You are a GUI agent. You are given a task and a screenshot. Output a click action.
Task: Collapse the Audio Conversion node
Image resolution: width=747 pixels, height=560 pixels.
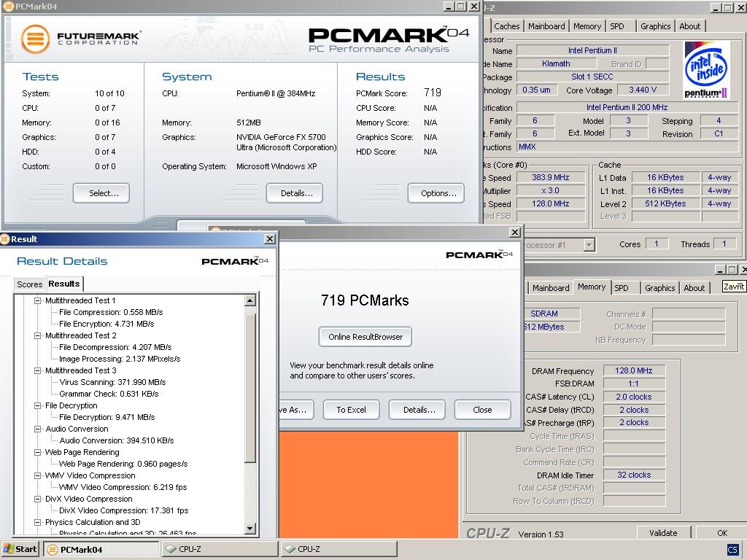pos(38,429)
